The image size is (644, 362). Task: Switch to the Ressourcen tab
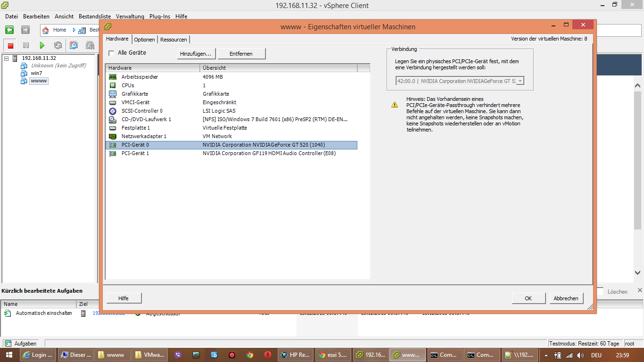tap(173, 40)
